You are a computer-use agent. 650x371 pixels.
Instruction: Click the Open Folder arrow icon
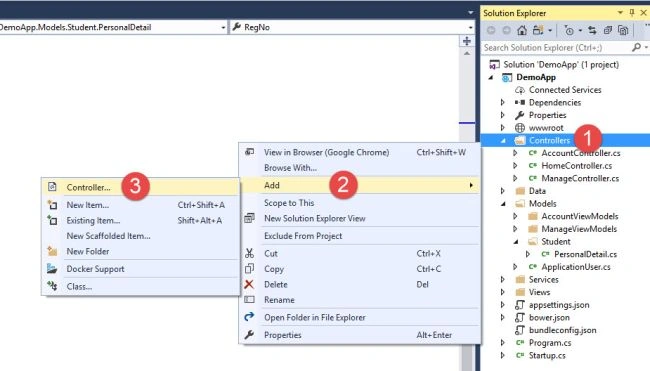(249, 317)
